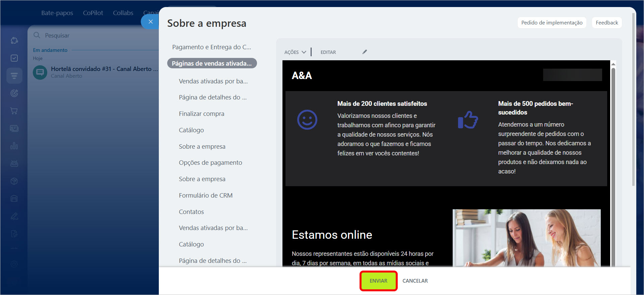Image resolution: width=644 pixels, height=295 pixels.
Task: Click the preview pane vertical scrollbar
Action: 613,134
